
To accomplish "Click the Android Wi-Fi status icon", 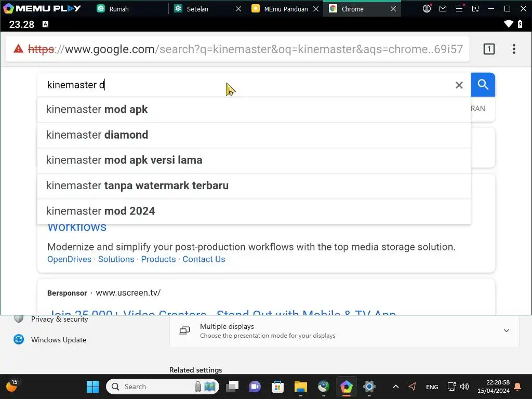I will 508,24.
